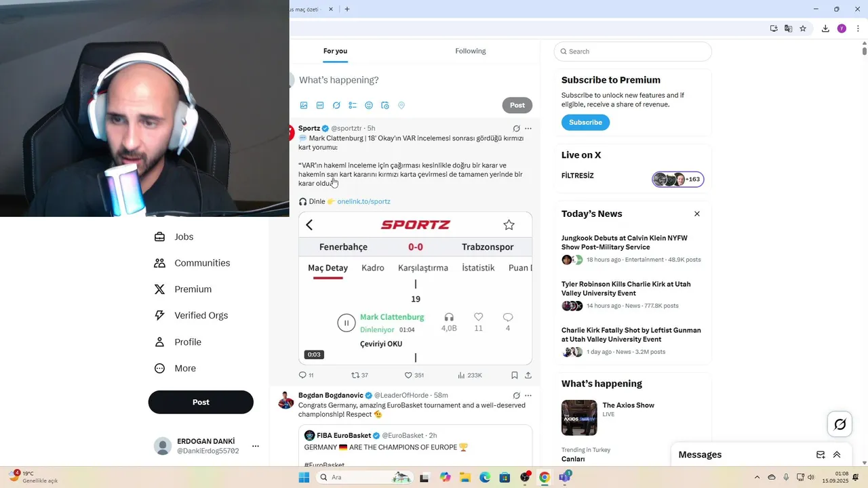Open more options on Sportz post
868x488 pixels.
[x=528, y=128]
